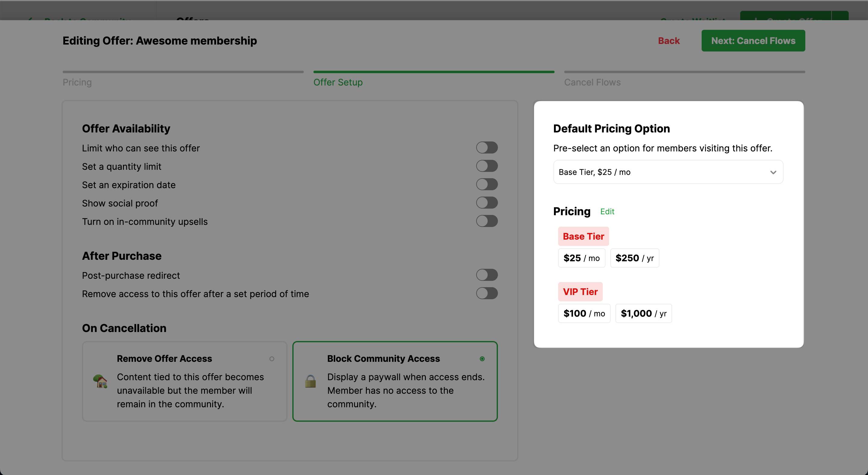
Task: Enable Show social proof toggle
Action: 486,203
